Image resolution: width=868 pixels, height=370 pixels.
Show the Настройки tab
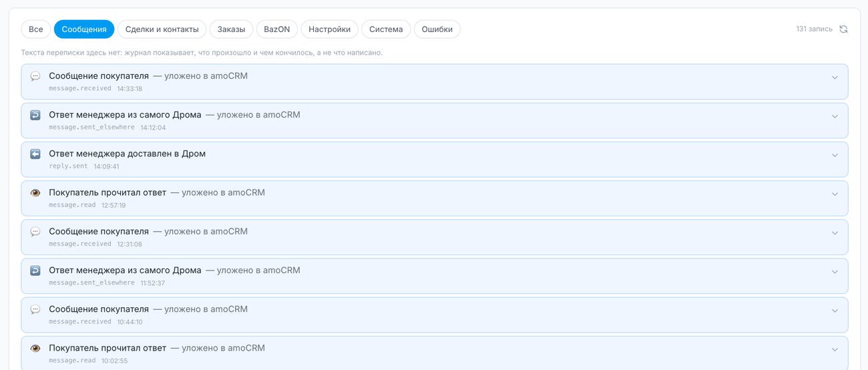[330, 29]
